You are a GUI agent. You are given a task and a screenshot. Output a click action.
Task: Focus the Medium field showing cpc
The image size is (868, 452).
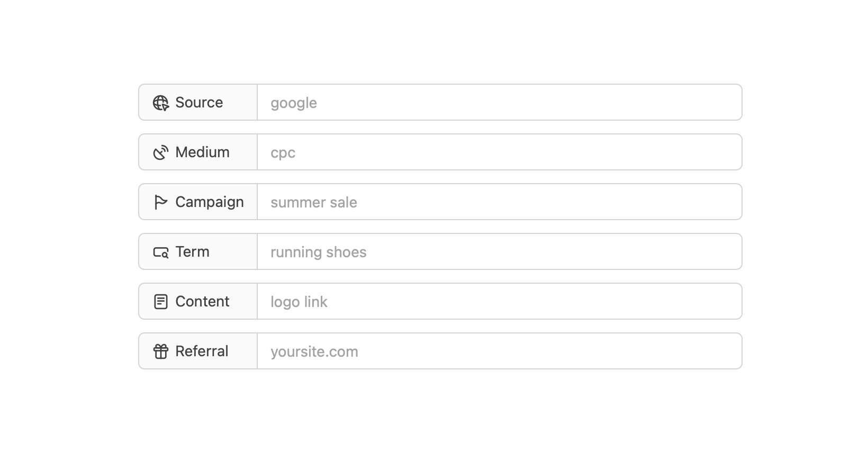499,152
